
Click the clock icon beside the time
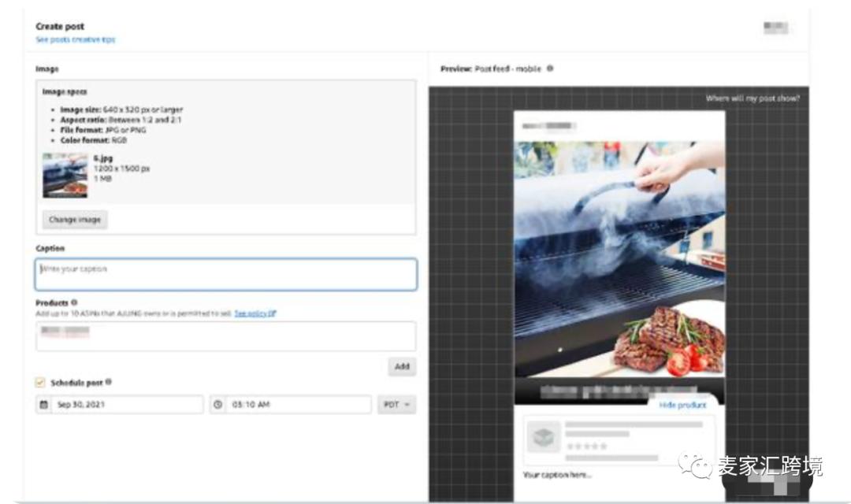tap(218, 405)
